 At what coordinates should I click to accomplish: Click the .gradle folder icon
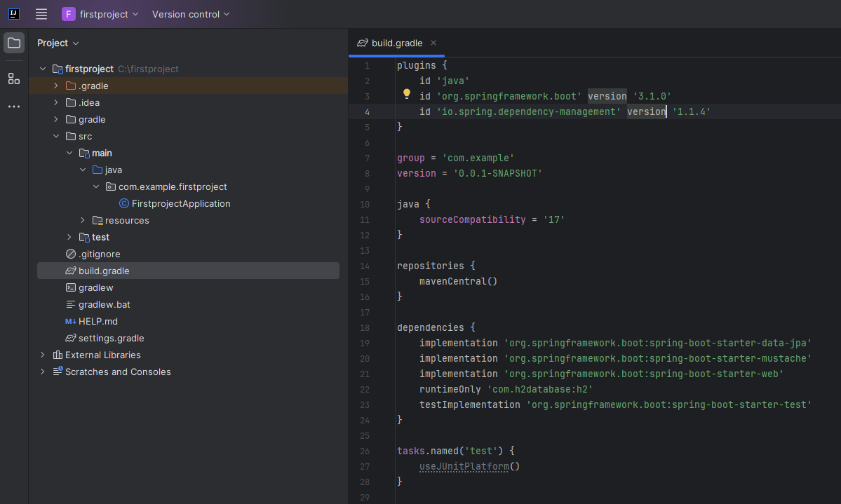pos(71,86)
